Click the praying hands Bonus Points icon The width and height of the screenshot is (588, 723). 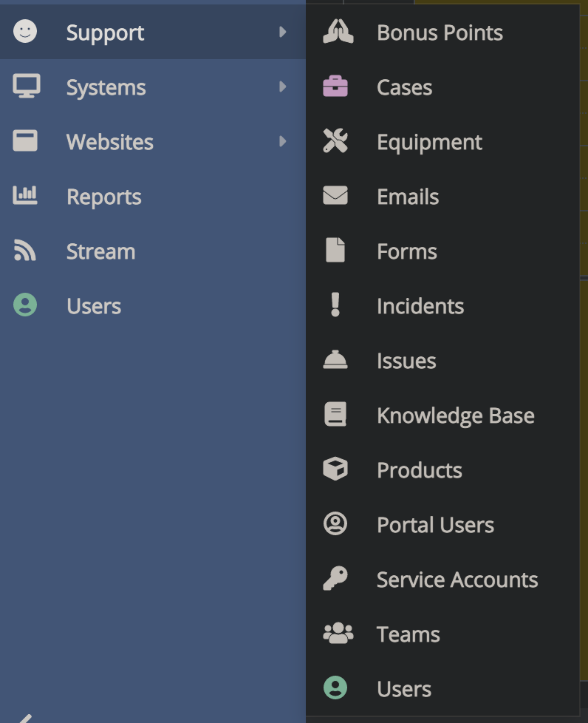pyautogui.click(x=338, y=33)
